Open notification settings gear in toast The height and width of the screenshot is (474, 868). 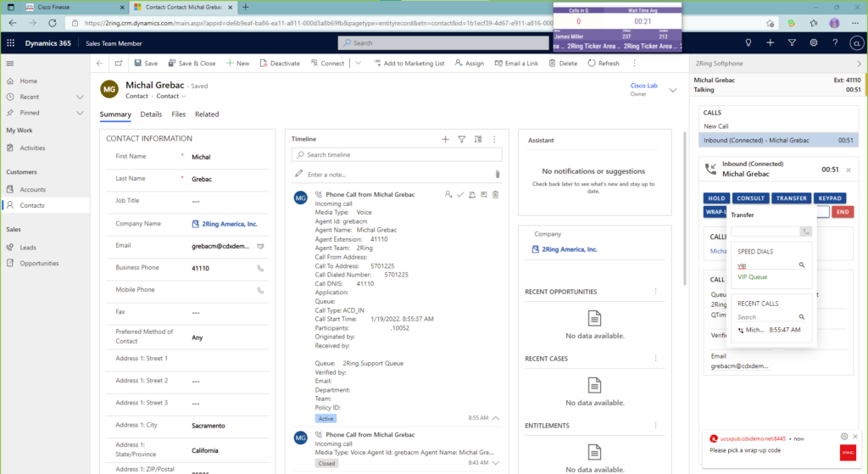tap(844, 437)
